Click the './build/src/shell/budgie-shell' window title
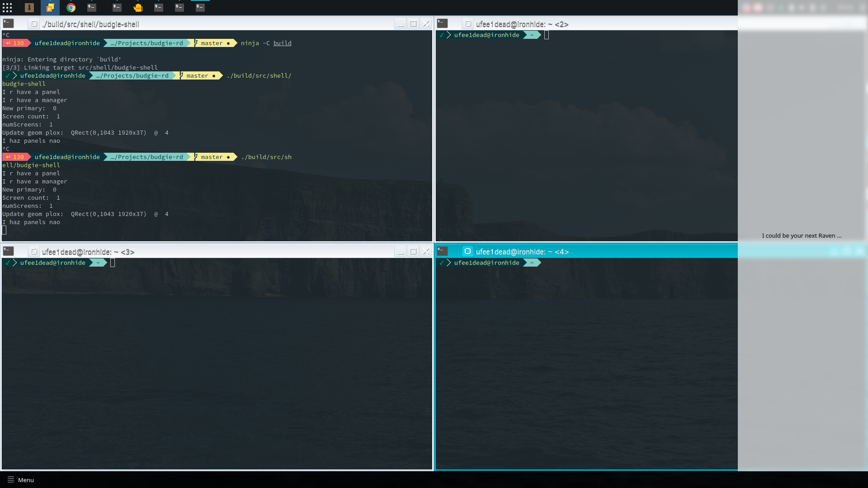 click(90, 24)
